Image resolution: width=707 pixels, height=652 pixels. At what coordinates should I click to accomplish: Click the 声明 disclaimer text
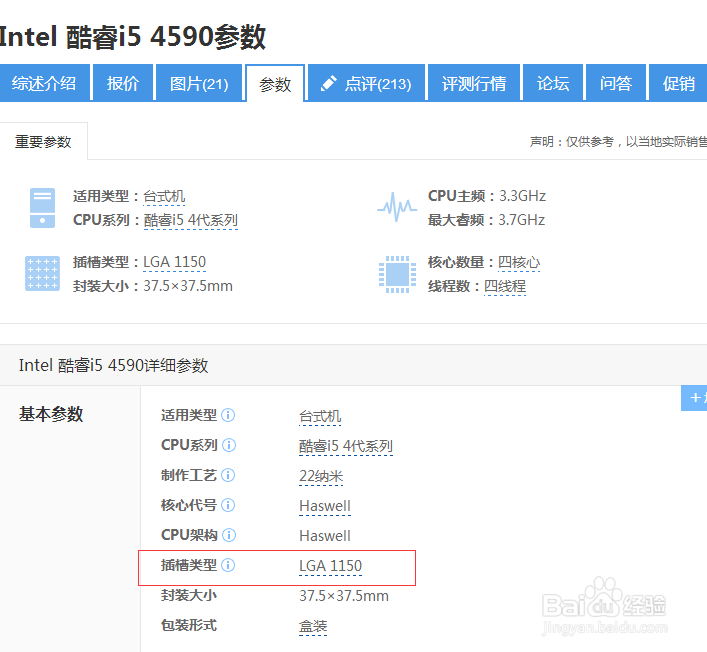click(x=618, y=142)
